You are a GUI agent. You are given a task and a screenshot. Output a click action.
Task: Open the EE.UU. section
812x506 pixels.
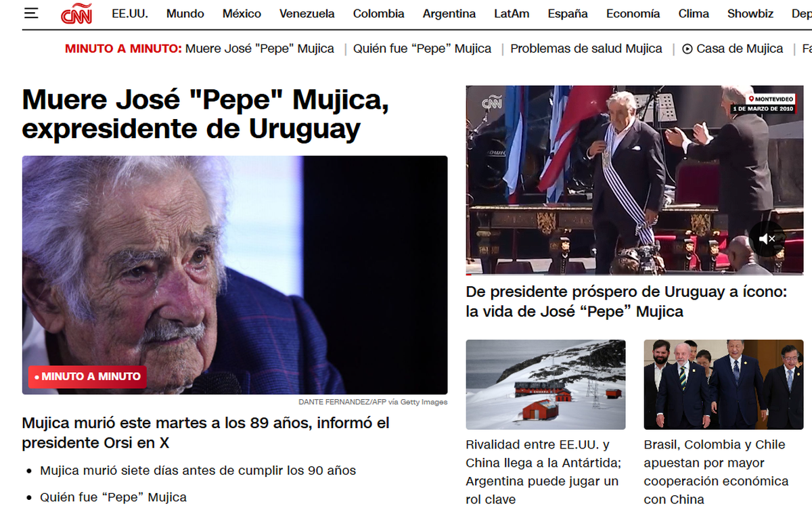tap(130, 14)
